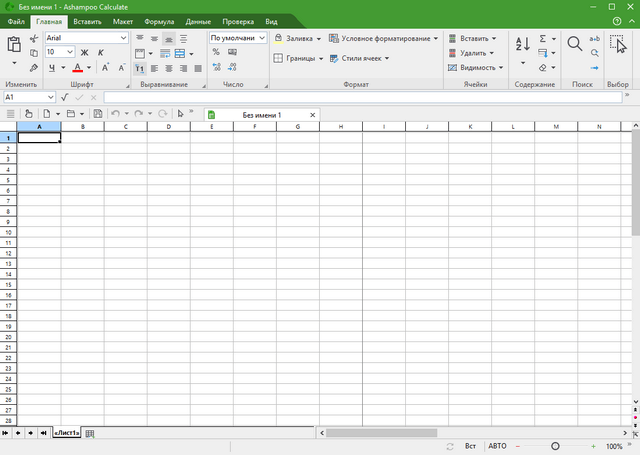Click the format painter brush icon
Screen dimensions: 640x455
pyautogui.click(x=34, y=68)
